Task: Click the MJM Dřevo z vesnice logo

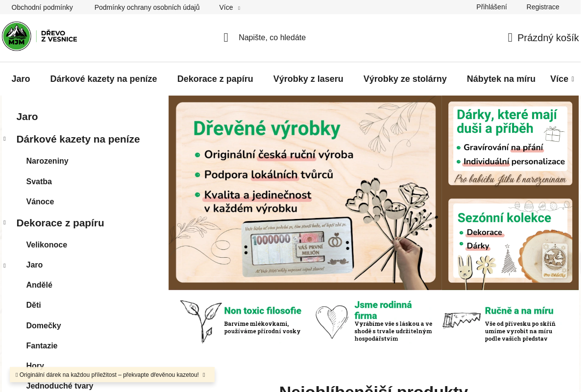Action: (39, 36)
